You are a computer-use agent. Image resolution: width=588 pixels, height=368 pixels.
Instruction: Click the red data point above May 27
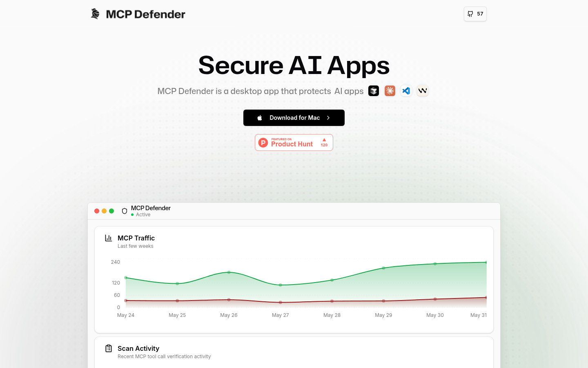point(281,303)
